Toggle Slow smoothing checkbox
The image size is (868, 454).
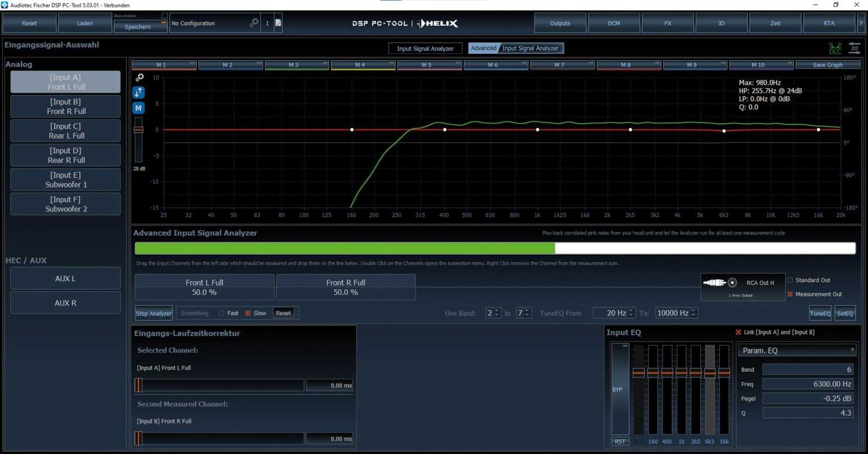[248, 313]
